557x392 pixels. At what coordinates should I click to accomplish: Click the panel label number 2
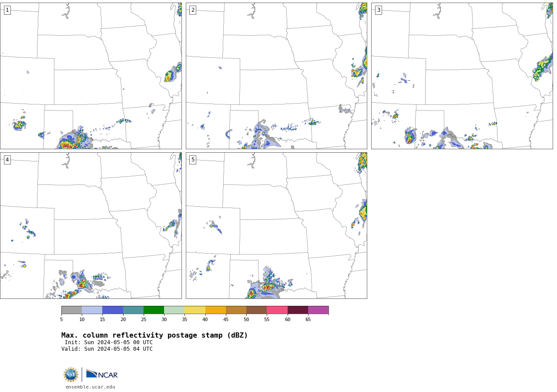[193, 10]
